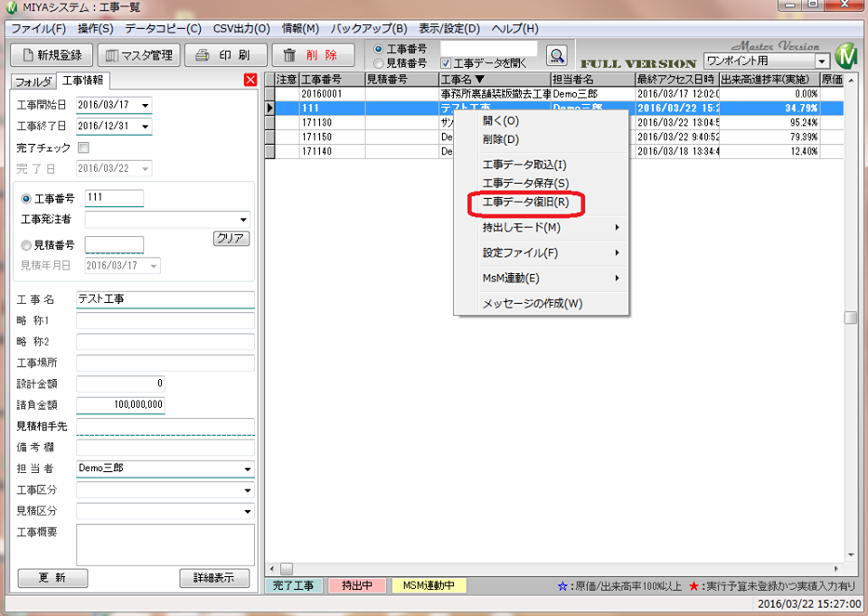Click the クリア button

click(231, 238)
